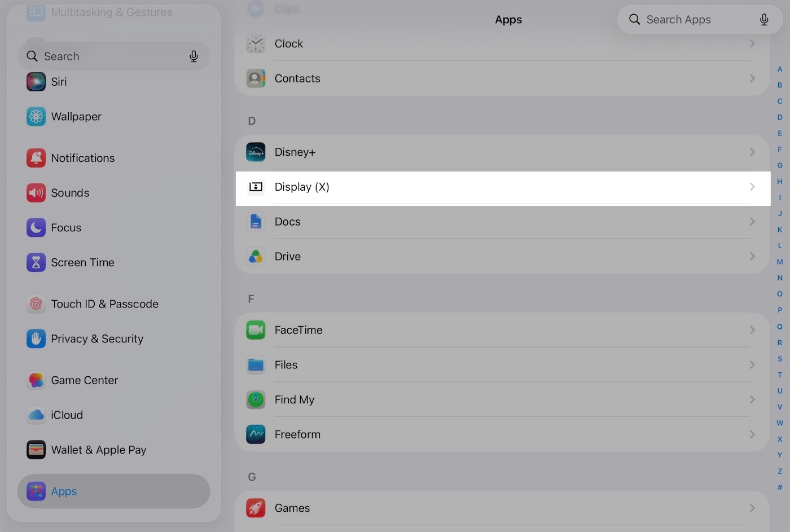Viewport: 790px width, 532px height.
Task: Tap the Freeform row label
Action: 297,434
